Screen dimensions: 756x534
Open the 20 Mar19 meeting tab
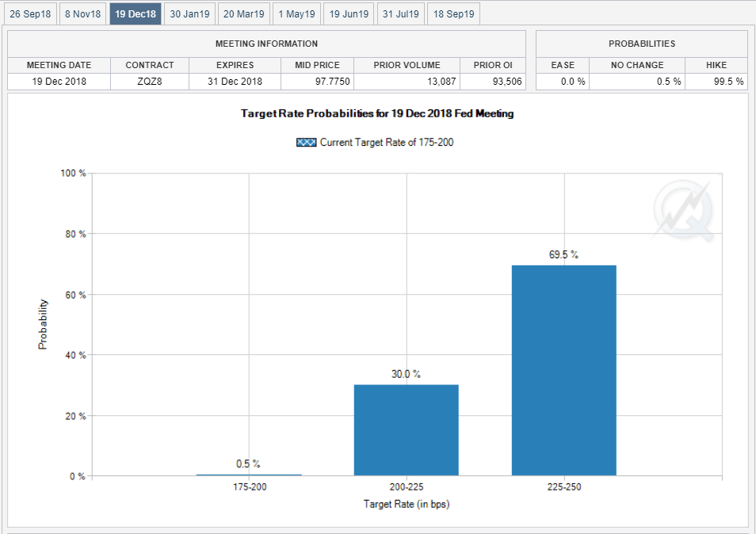click(x=243, y=14)
